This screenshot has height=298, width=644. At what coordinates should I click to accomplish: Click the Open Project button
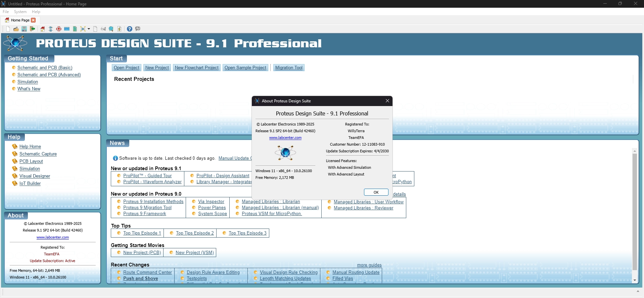coord(126,68)
